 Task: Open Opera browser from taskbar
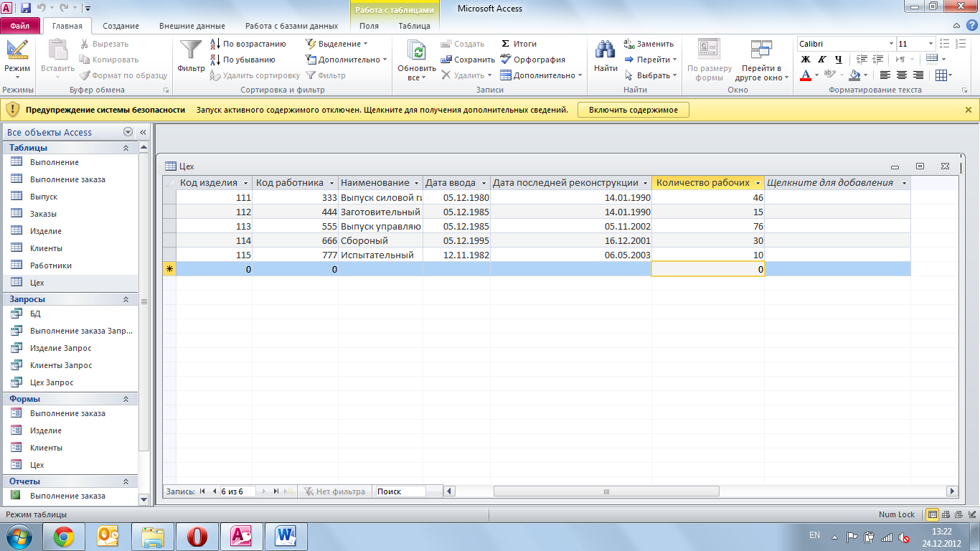[197, 536]
